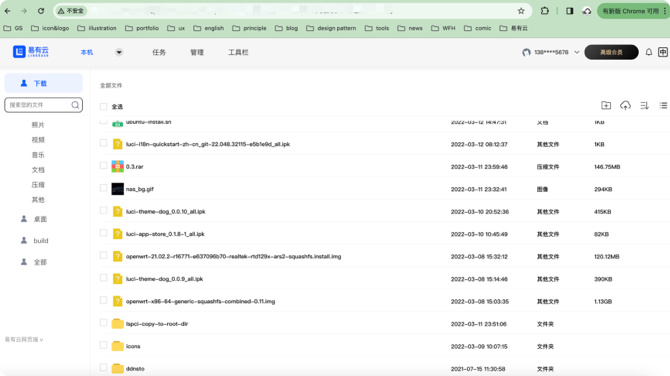Viewport: 670px width, 376px height.
Task: Expand the 易有云网页端 version selector
Action: [24, 340]
